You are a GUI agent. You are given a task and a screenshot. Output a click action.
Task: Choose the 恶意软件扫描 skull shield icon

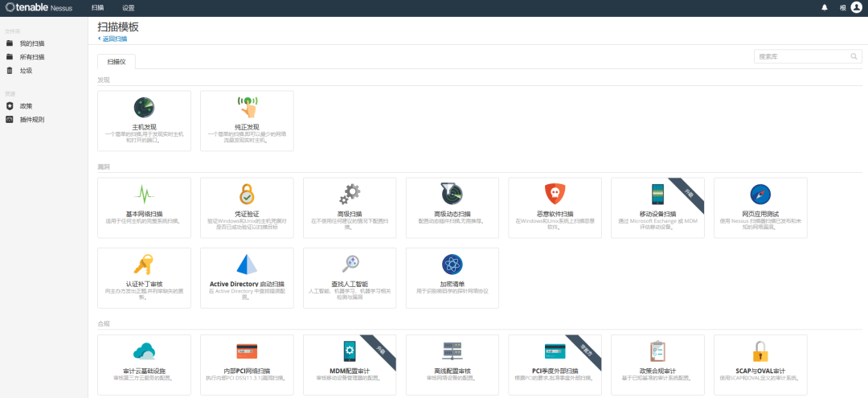tap(555, 194)
